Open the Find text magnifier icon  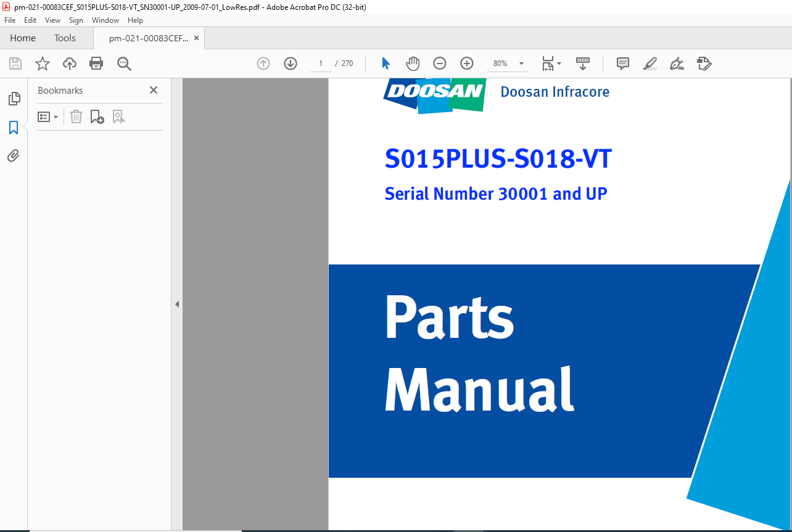(124, 63)
